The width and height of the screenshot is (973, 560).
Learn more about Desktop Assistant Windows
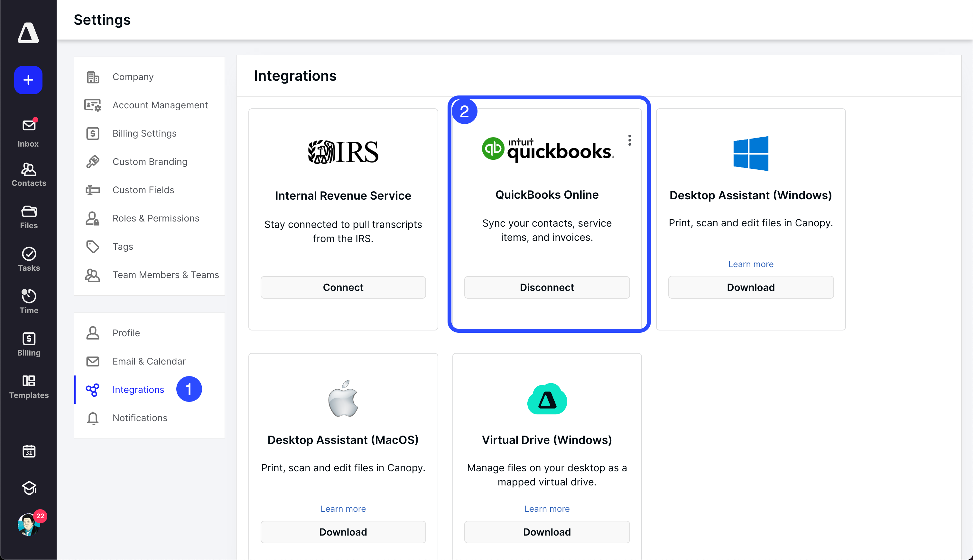[750, 264]
